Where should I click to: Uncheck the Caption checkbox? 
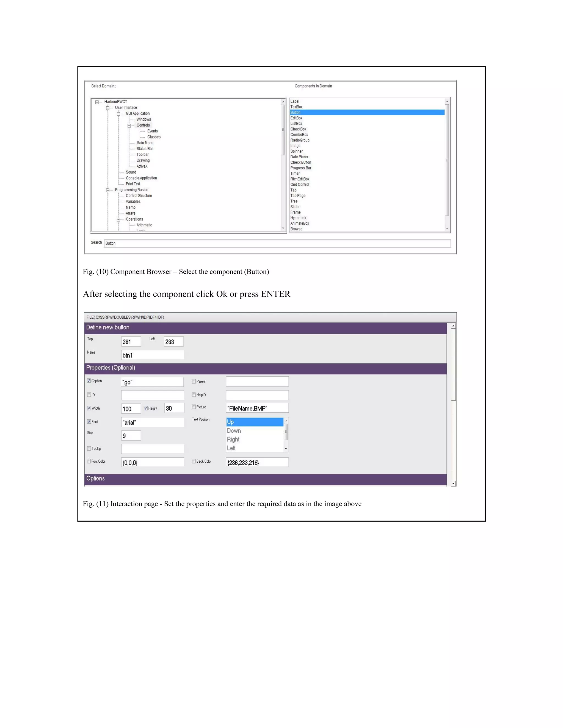click(x=89, y=381)
